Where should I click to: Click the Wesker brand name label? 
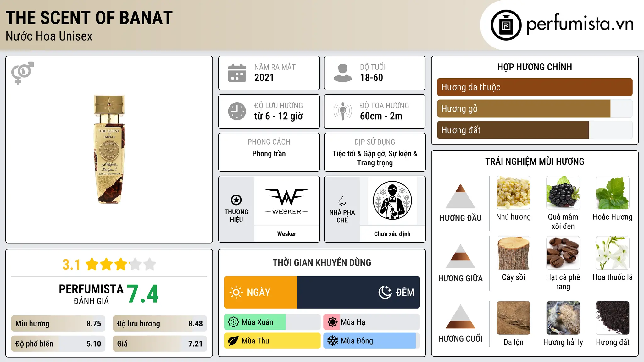pyautogui.click(x=286, y=234)
